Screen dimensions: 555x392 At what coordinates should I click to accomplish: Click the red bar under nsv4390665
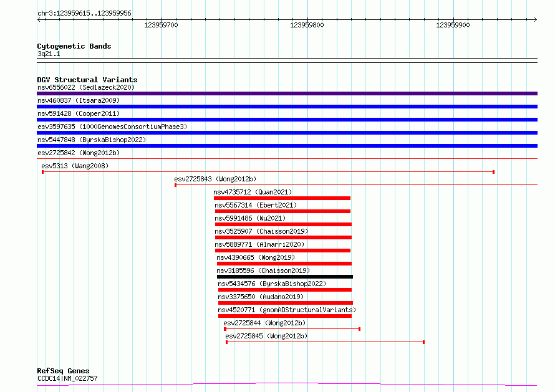(284, 264)
